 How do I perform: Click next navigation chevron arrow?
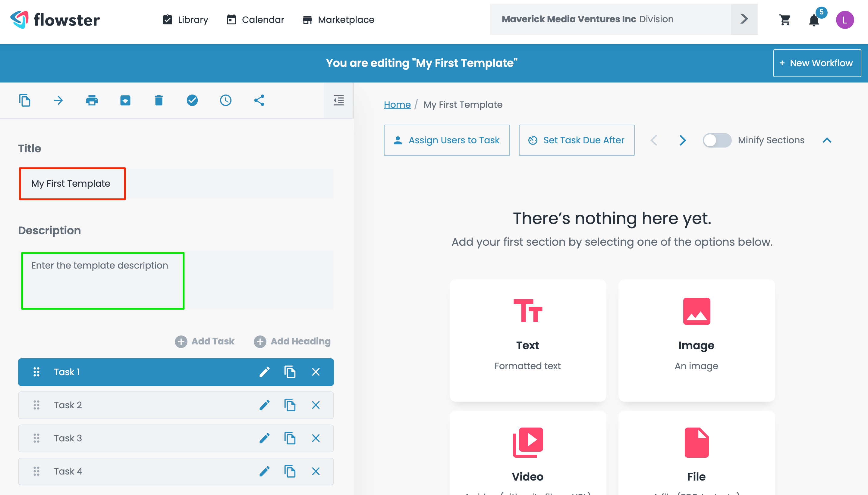[683, 140]
